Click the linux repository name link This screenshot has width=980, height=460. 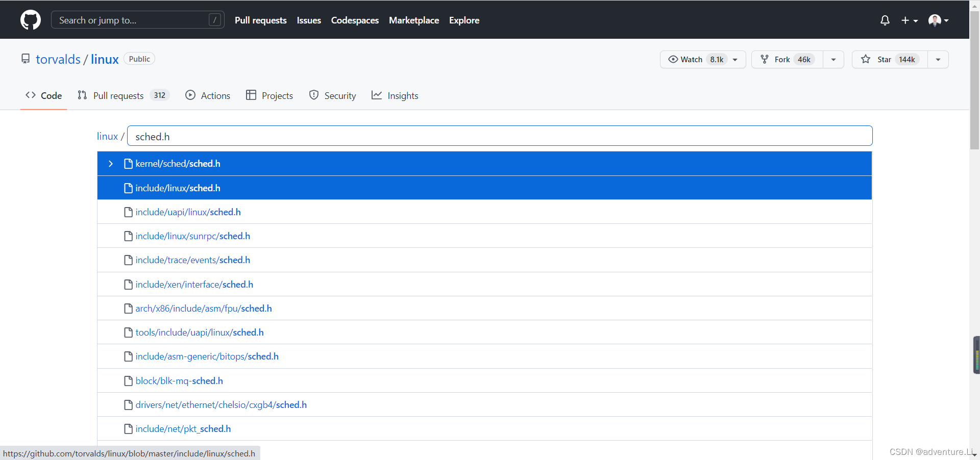105,59
